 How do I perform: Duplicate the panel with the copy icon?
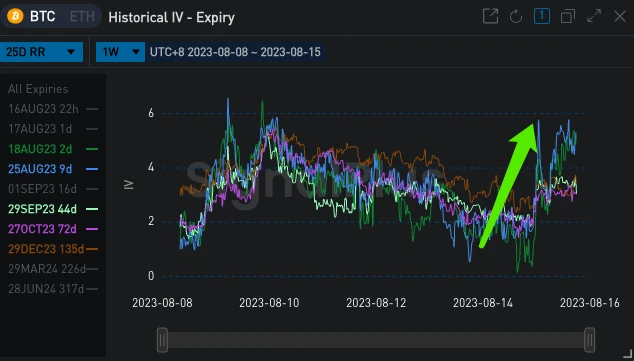click(568, 17)
